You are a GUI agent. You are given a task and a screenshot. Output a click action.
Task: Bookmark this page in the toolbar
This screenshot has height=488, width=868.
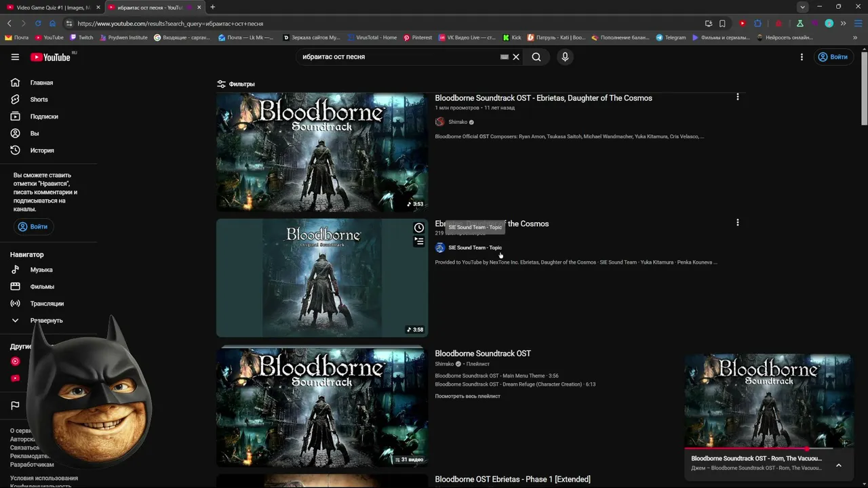tap(722, 24)
